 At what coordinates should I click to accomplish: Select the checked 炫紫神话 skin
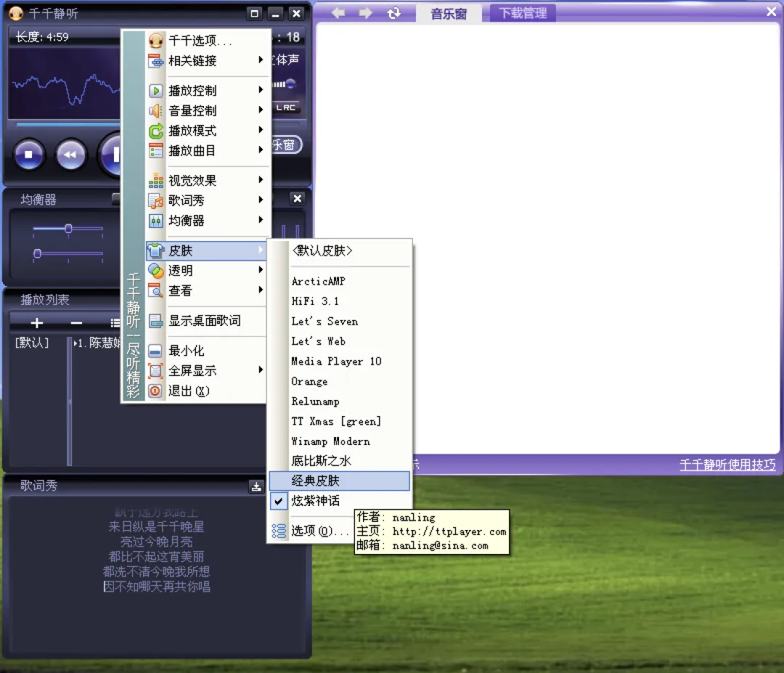coord(340,500)
